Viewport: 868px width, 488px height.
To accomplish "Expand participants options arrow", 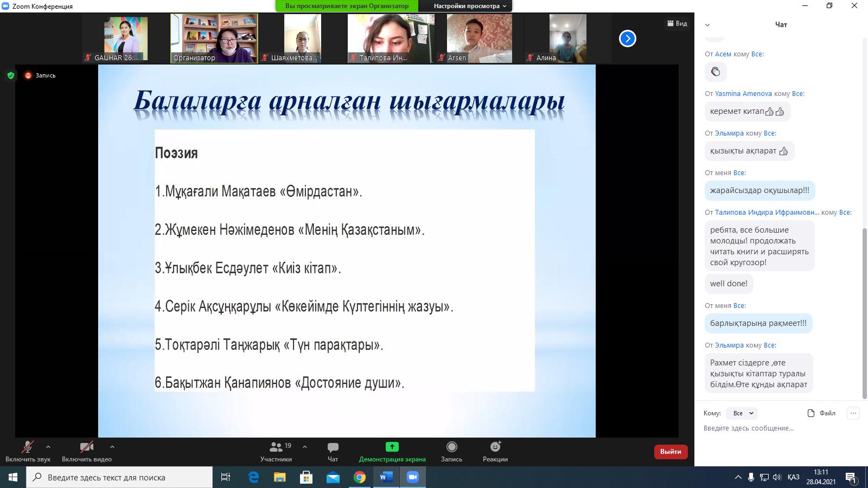I will [305, 447].
